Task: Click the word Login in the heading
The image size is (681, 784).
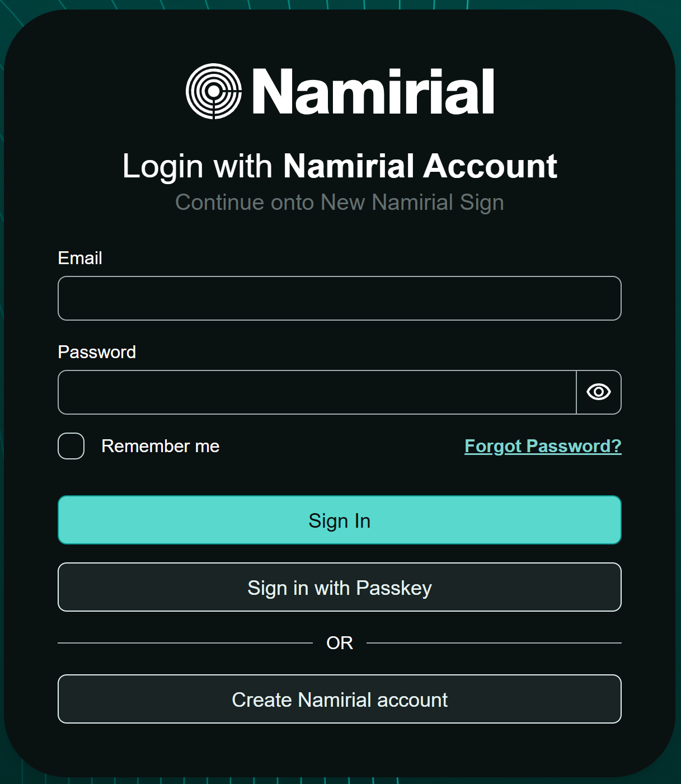Action: tap(162, 166)
